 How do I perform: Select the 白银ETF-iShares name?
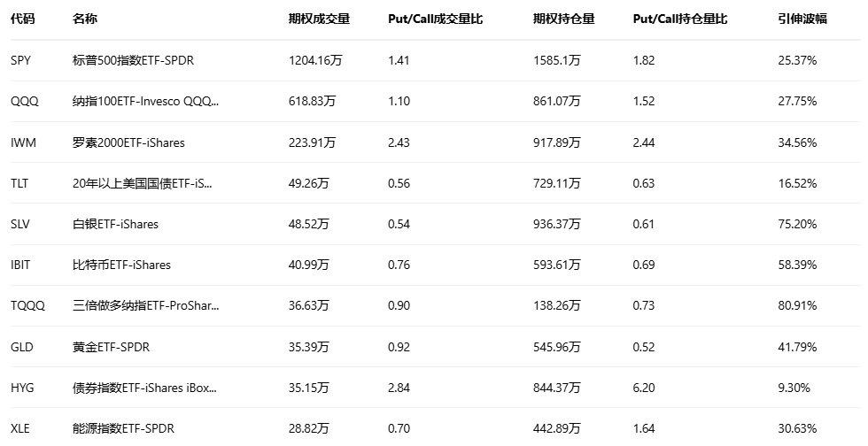click(115, 224)
